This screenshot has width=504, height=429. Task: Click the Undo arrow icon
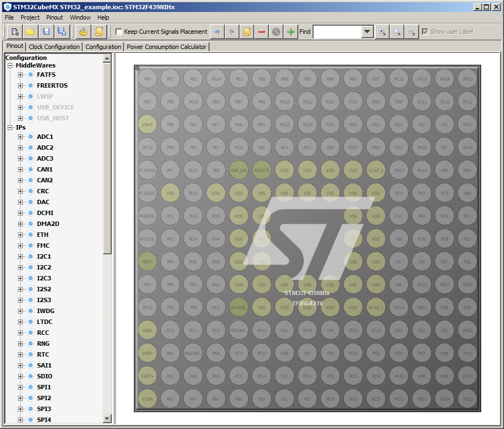pos(217,32)
